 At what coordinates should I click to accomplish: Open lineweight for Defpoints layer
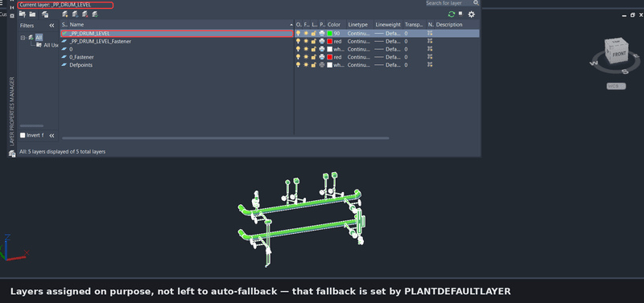click(x=387, y=65)
